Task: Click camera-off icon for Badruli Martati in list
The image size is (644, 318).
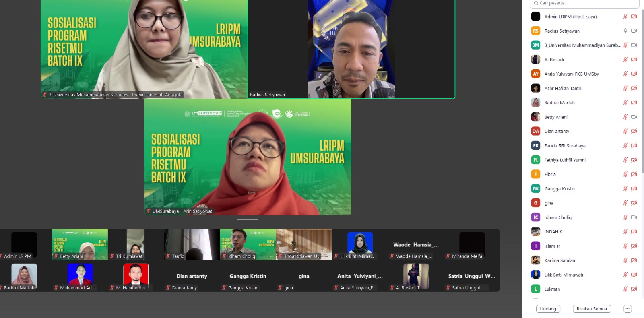Action: pos(634,103)
